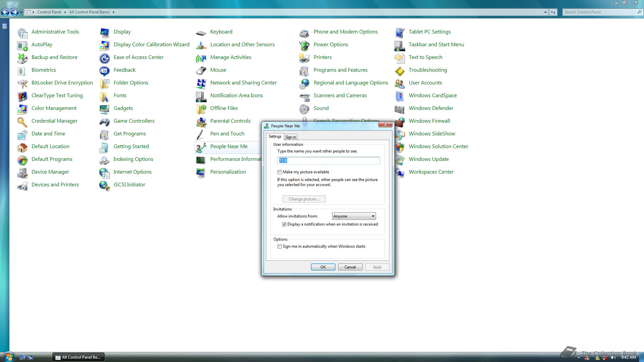Open the Personalization link

pyautogui.click(x=228, y=172)
